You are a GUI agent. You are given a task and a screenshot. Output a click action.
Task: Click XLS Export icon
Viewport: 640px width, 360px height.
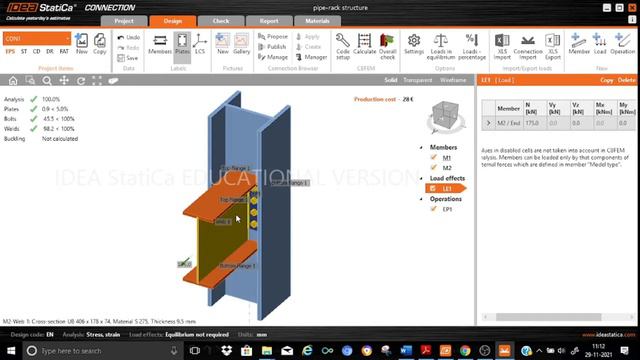[553, 46]
